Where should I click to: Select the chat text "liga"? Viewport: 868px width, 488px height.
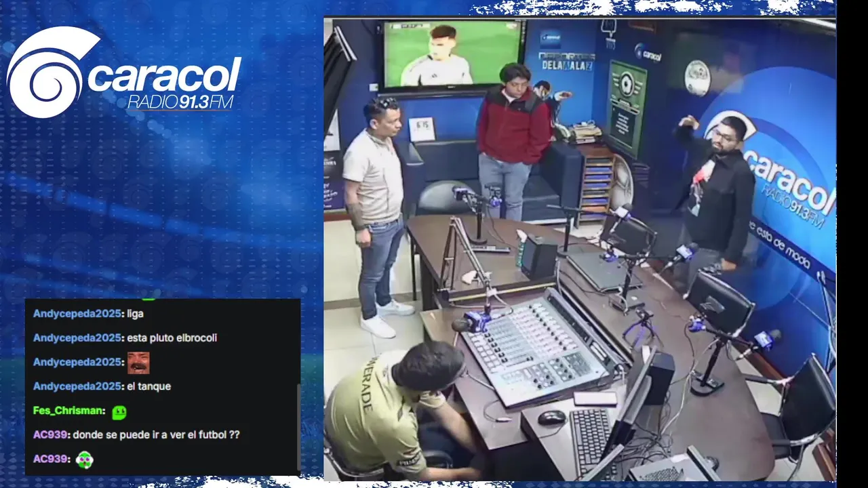(136, 314)
